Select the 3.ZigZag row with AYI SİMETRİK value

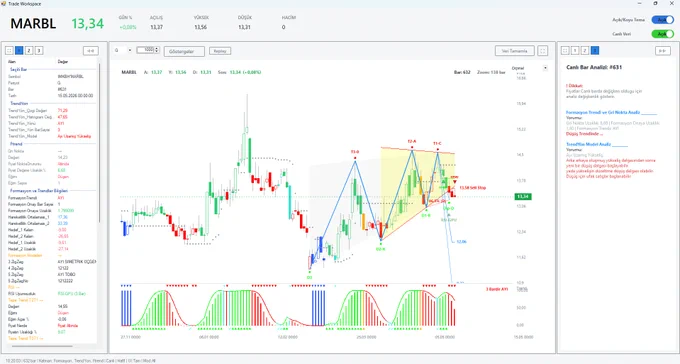pos(51,262)
